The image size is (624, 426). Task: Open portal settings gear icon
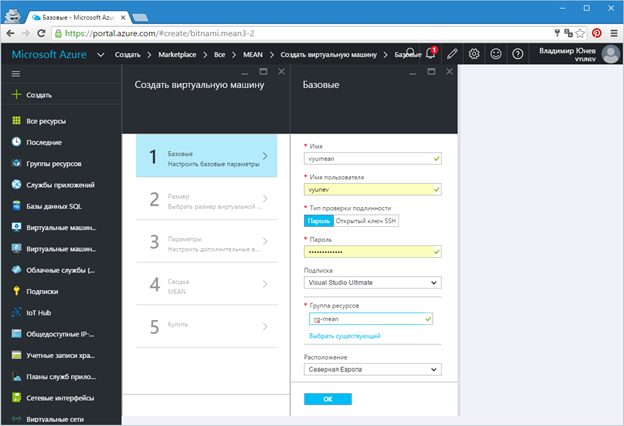point(474,54)
